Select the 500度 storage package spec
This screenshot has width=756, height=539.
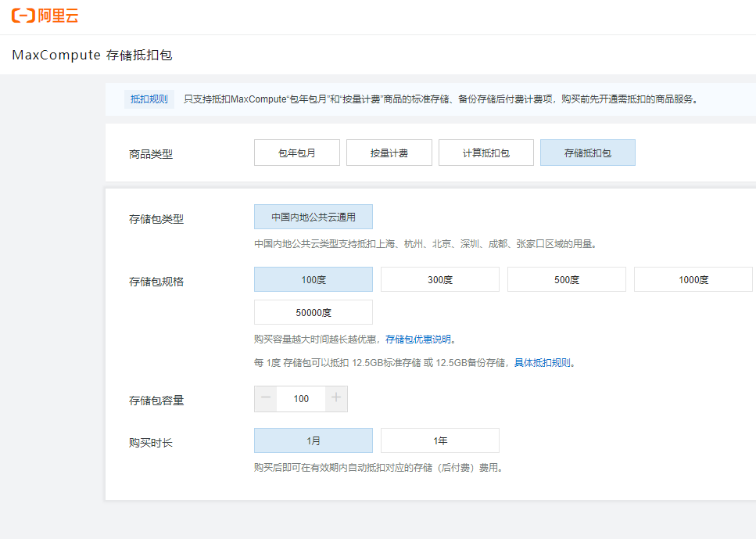click(567, 279)
